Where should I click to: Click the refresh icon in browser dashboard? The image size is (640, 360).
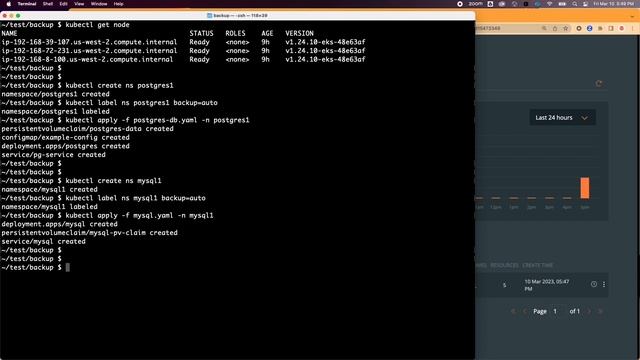tap(599, 84)
